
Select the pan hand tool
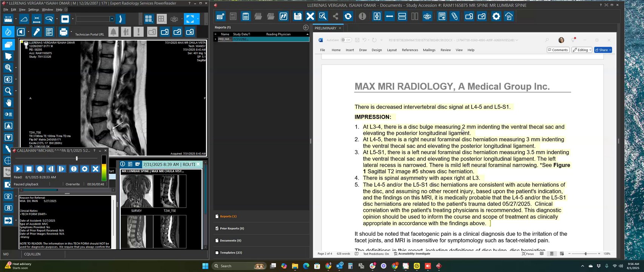(x=8, y=102)
